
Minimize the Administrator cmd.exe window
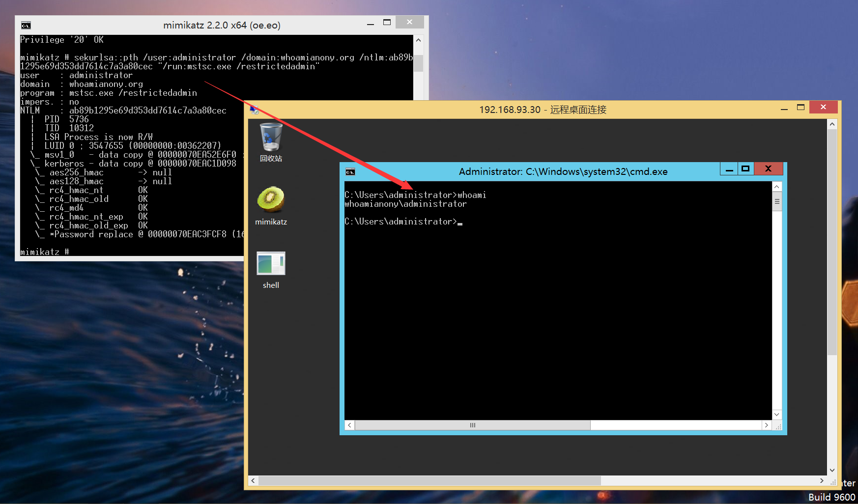click(730, 169)
